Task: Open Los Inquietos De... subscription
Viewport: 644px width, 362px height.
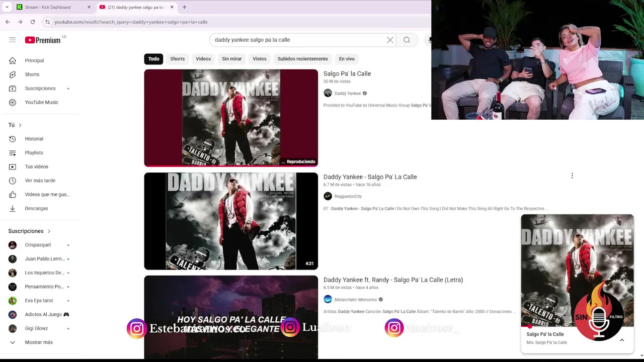Action: tap(39, 273)
